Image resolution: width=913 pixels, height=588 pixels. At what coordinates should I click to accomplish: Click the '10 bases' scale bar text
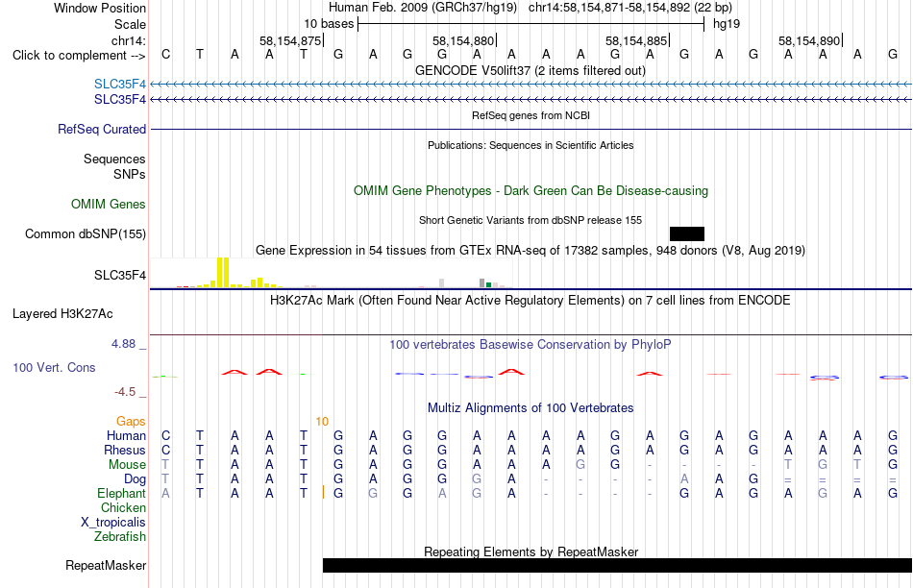tap(329, 24)
